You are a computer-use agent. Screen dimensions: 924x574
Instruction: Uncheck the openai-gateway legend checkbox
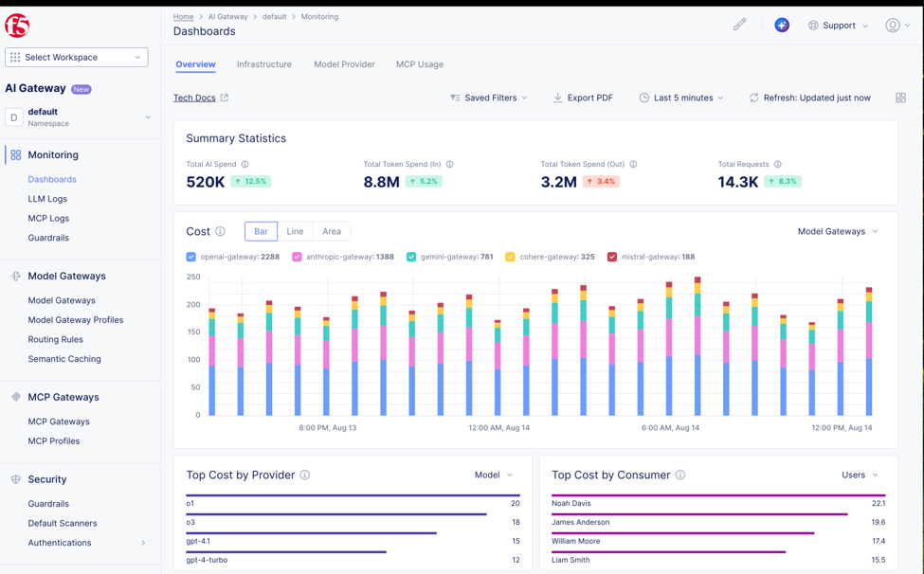coord(190,257)
